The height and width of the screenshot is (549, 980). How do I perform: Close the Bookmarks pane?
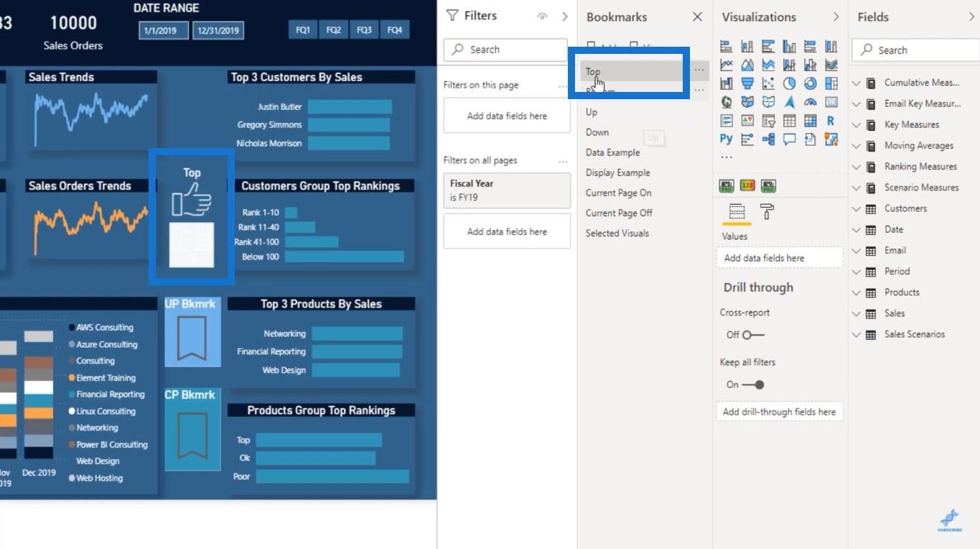pos(697,17)
